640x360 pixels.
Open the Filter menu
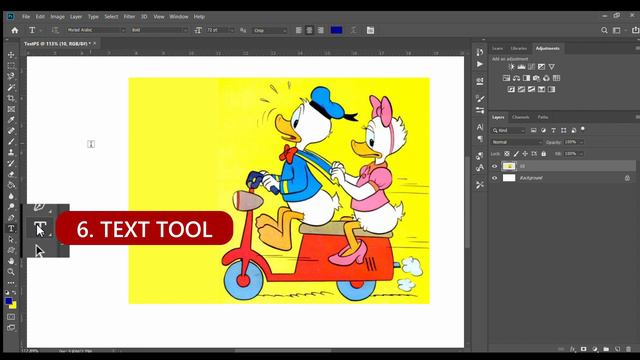coord(129,17)
